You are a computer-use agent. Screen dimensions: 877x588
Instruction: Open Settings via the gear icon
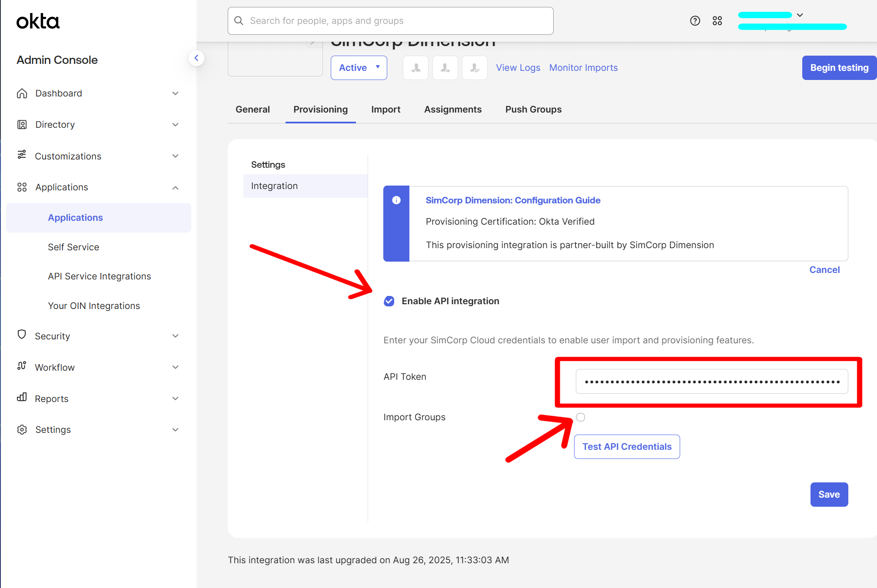pos(22,429)
